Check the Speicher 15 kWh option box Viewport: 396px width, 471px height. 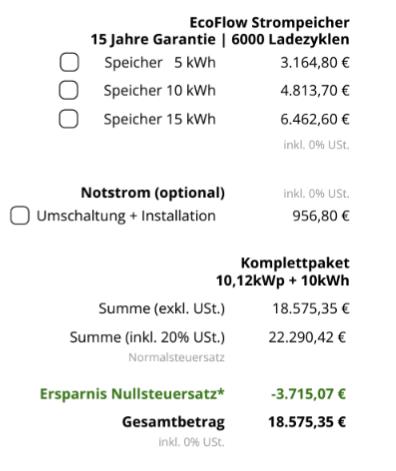pos(69,119)
